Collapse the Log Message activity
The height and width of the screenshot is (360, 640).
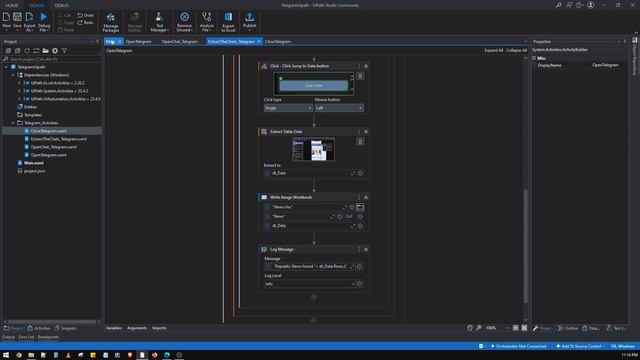point(366,249)
